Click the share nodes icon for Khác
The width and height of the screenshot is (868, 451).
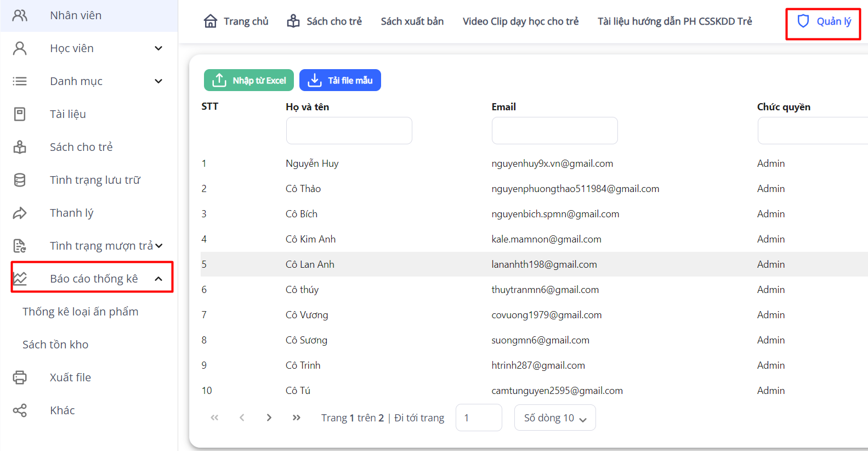(x=20, y=410)
